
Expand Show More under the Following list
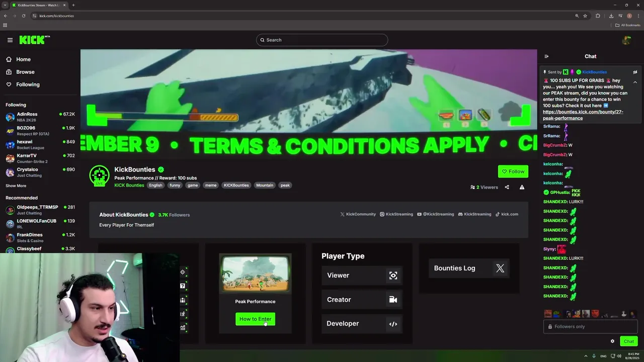[x=16, y=186]
